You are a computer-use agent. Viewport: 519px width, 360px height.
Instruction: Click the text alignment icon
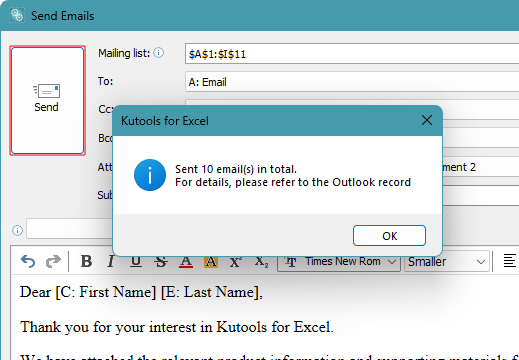[x=509, y=261]
